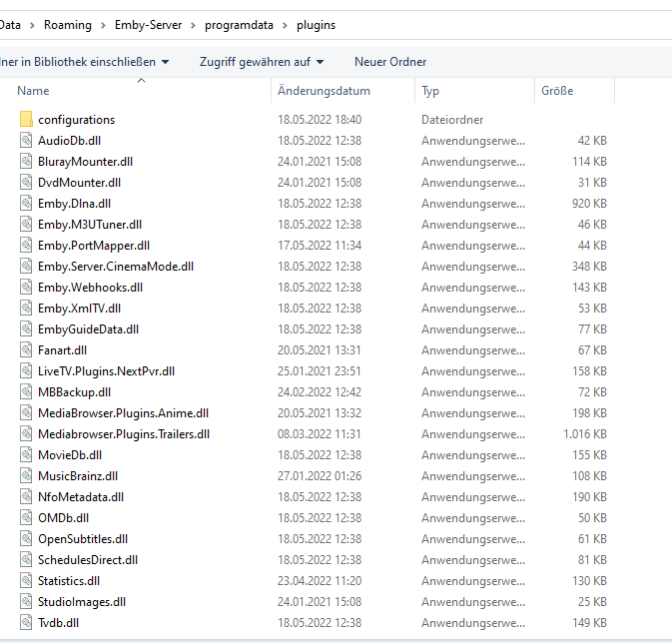The height and width of the screenshot is (643, 672).
Task: Select the MovieDb.dll file icon
Action: [x=26, y=455]
